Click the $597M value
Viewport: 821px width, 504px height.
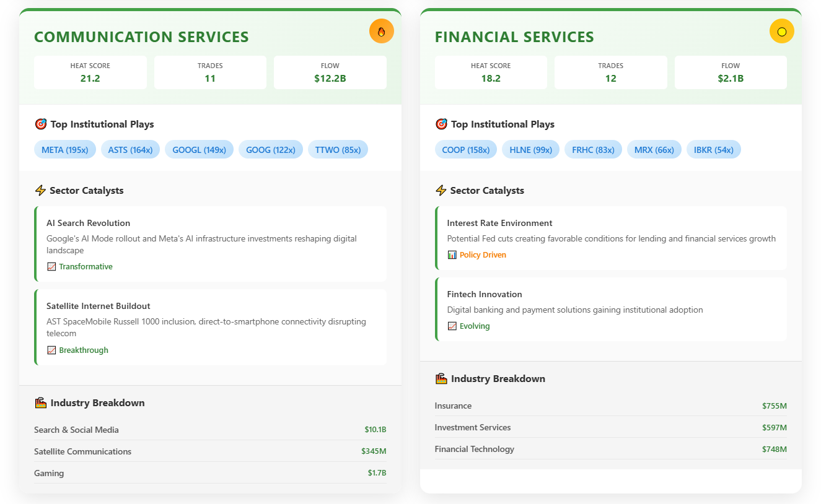775,428
